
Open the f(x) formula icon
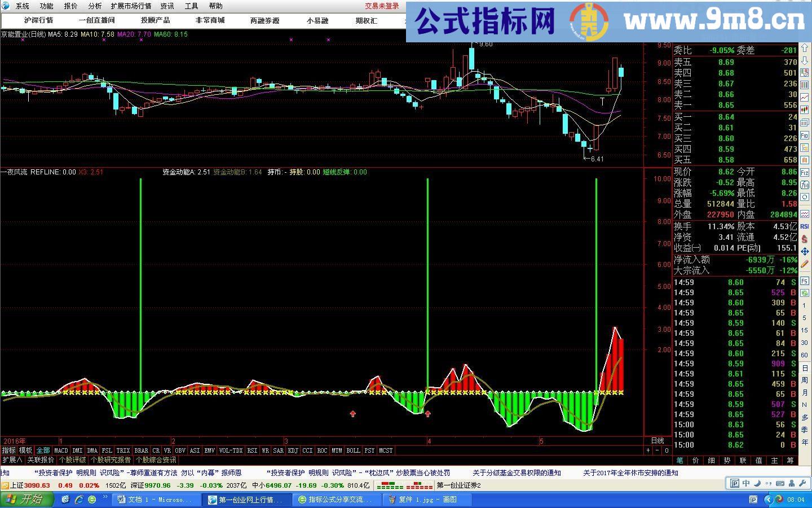pos(804,185)
